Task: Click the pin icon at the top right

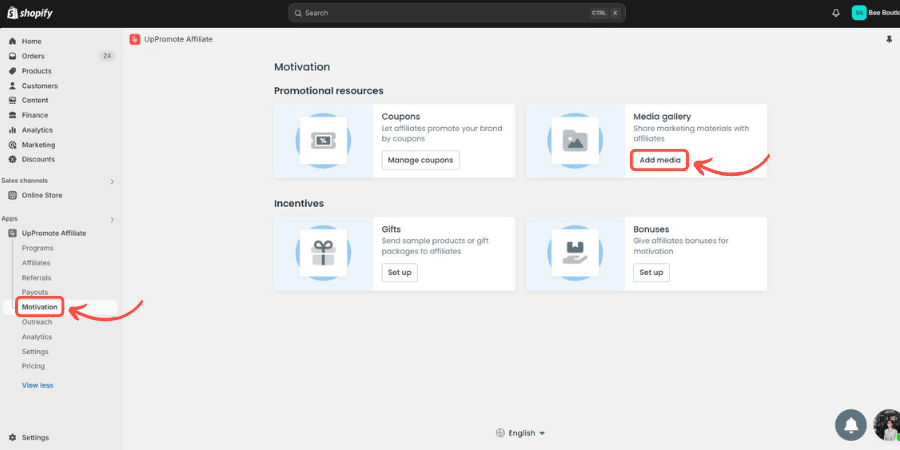Action: (889, 39)
